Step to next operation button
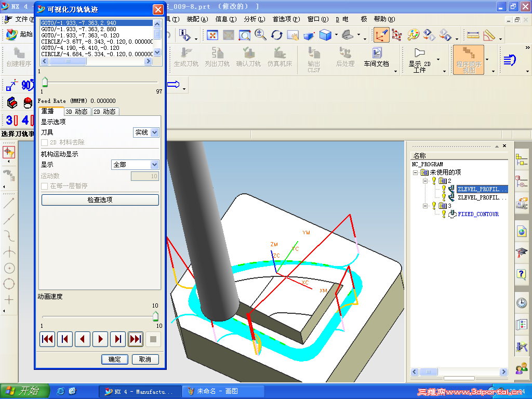532x399 pixels. point(136,339)
